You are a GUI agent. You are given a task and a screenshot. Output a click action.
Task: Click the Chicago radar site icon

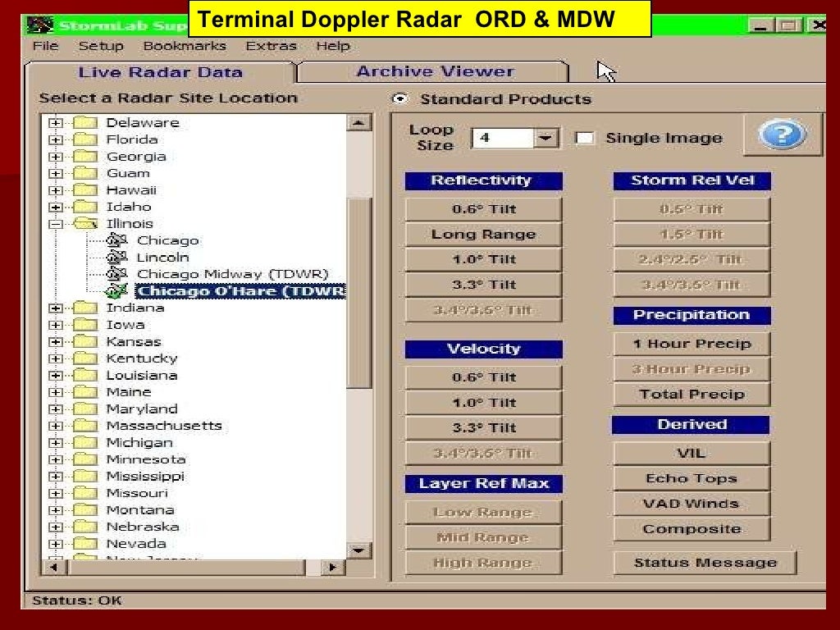(x=116, y=240)
